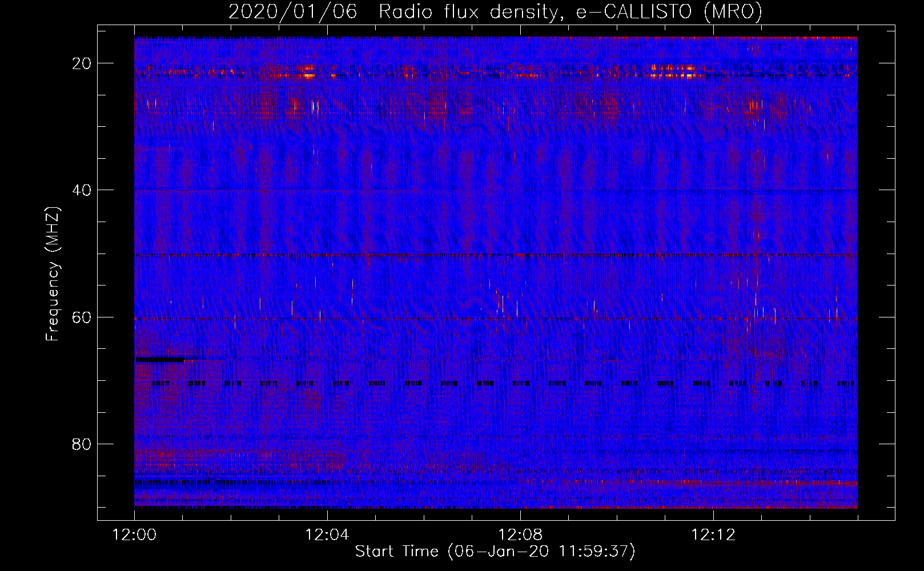Click the frequency tick label "20"

(82, 63)
